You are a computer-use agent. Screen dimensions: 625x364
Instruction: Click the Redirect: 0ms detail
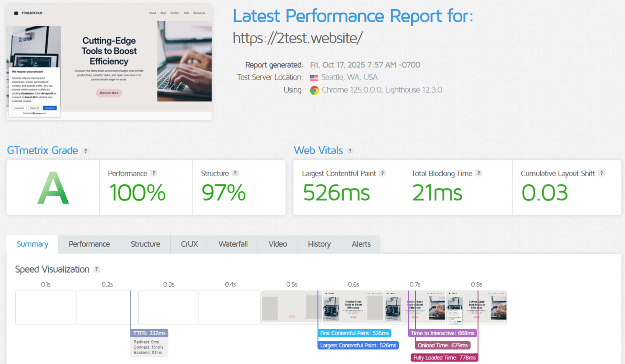point(146,342)
